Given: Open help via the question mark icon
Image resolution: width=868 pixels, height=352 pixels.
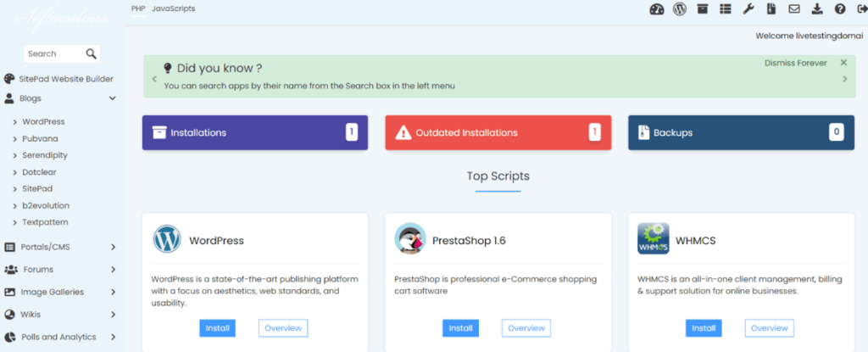Looking at the screenshot, I should click(x=840, y=8).
